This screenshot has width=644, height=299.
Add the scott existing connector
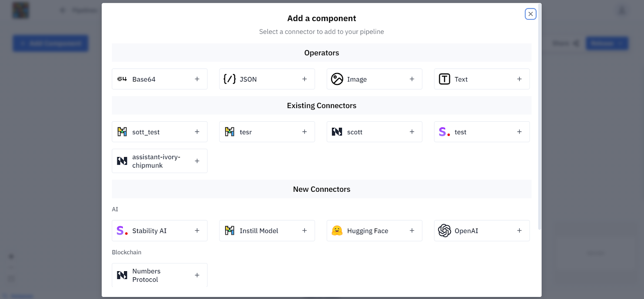[x=412, y=132]
